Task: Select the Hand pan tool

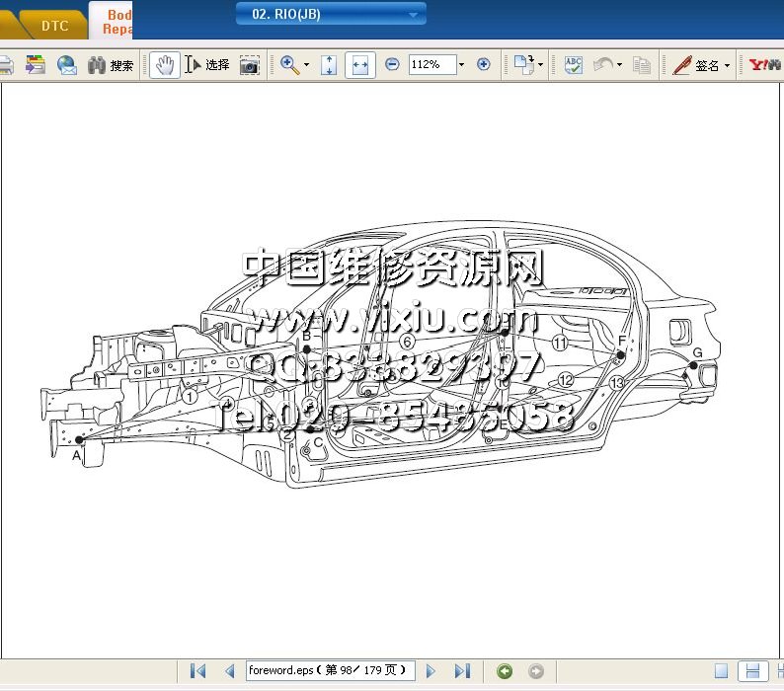Action: [164, 65]
